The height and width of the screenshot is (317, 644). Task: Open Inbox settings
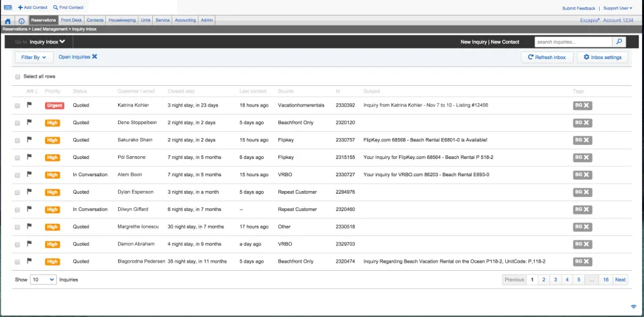pyautogui.click(x=602, y=58)
